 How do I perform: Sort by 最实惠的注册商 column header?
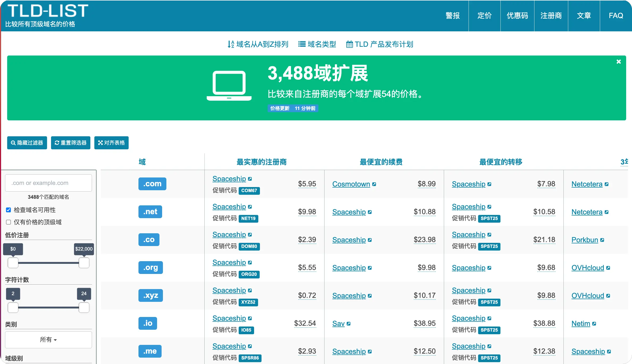pyautogui.click(x=262, y=162)
